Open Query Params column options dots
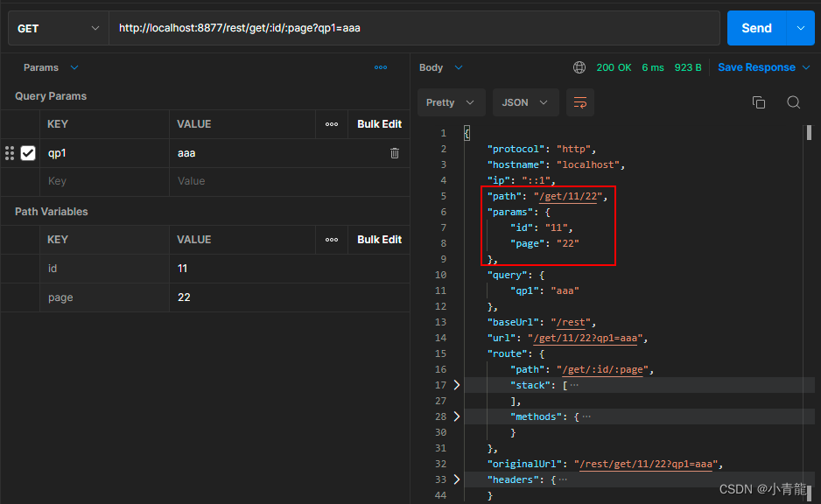Image resolution: width=821 pixels, height=504 pixels. click(x=332, y=124)
